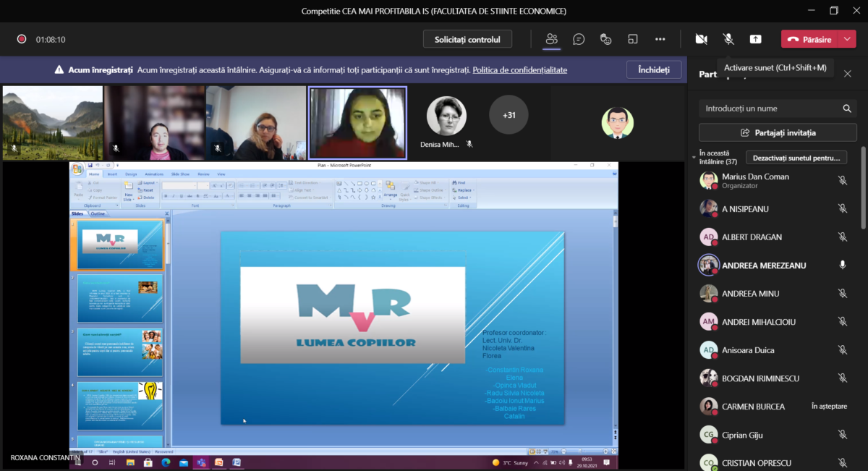868x471 pixels.
Task: Click the Solicitați controlul button
Action: [x=467, y=39]
